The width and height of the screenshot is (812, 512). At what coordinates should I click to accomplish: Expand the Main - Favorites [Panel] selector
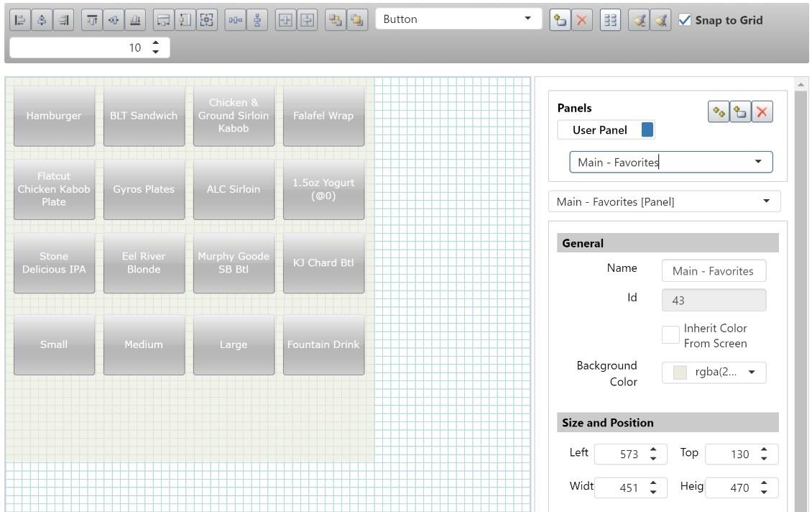pos(665,201)
